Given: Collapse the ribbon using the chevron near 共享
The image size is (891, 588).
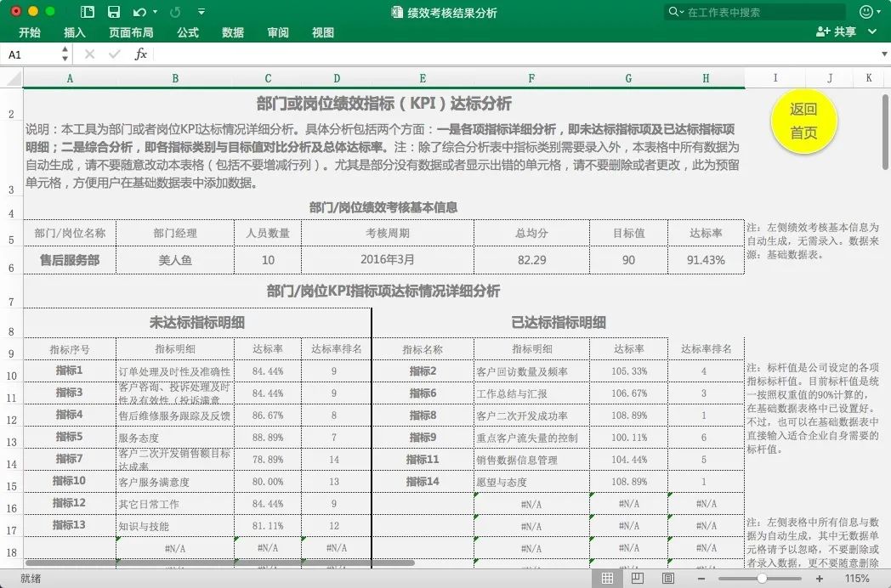Looking at the screenshot, I should point(874,32).
